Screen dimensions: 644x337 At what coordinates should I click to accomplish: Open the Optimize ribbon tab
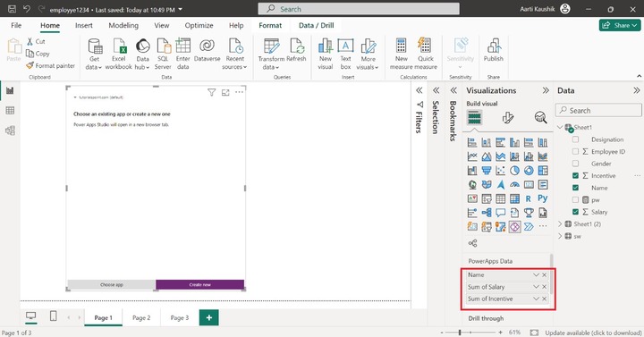[199, 25]
